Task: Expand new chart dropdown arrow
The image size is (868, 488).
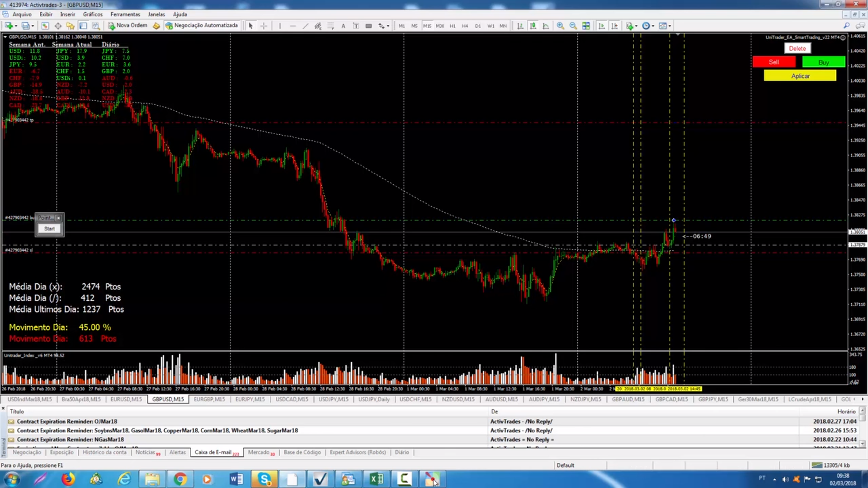Action: coord(16,26)
